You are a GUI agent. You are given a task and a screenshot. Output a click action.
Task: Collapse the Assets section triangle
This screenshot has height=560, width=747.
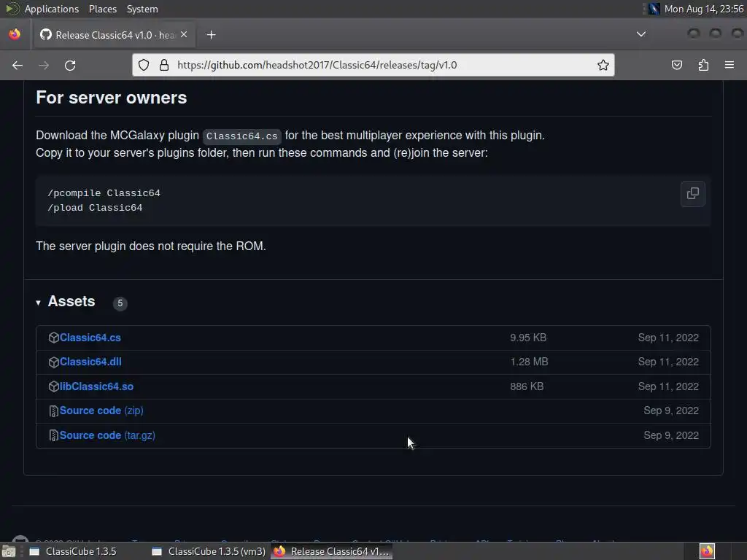click(38, 303)
